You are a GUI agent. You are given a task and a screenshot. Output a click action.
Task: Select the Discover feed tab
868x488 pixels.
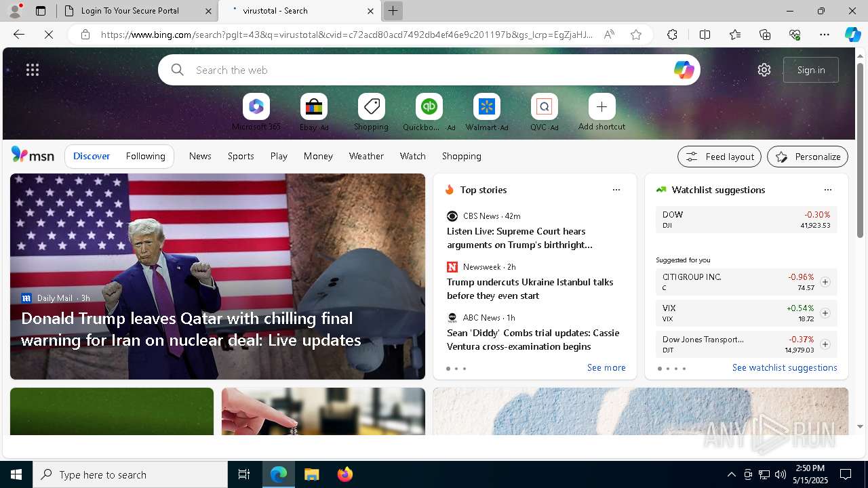(x=92, y=156)
